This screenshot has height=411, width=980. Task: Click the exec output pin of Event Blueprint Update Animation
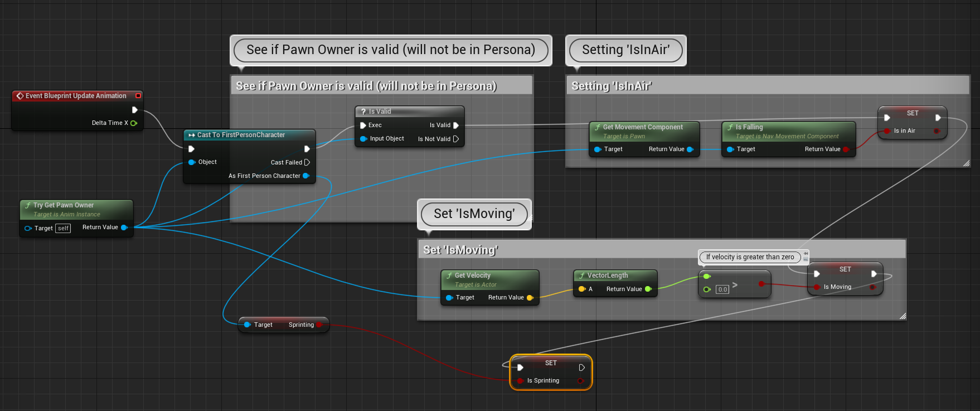pos(134,110)
